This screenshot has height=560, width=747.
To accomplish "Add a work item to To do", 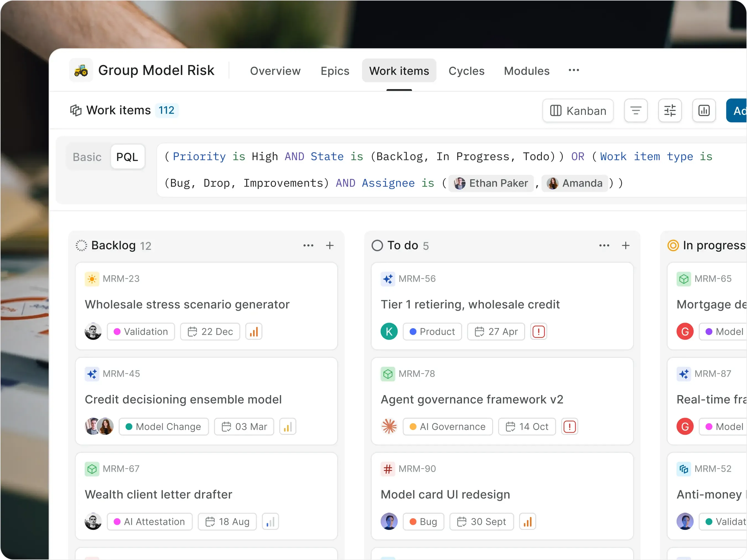I will (x=626, y=245).
